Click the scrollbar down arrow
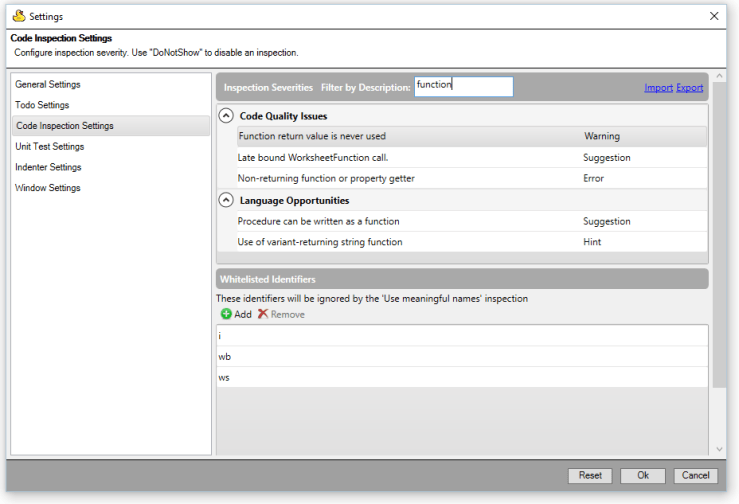The width and height of the screenshot is (739, 504). [719, 449]
